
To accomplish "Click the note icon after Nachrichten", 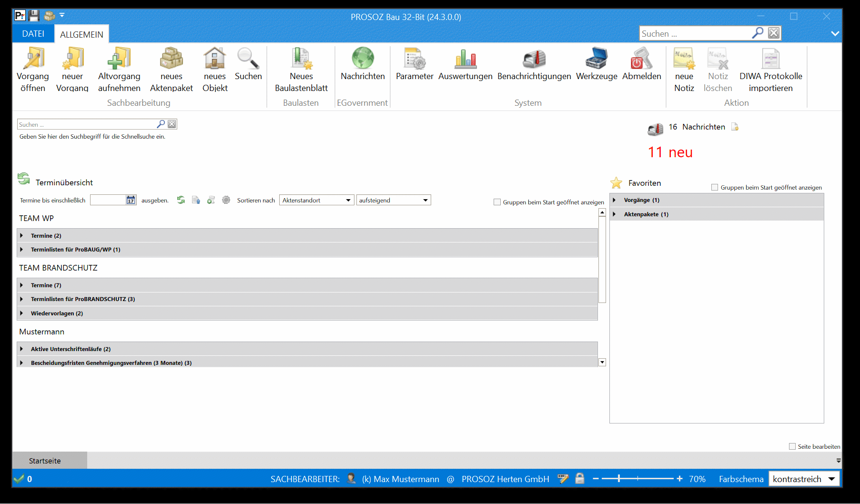I will [735, 127].
